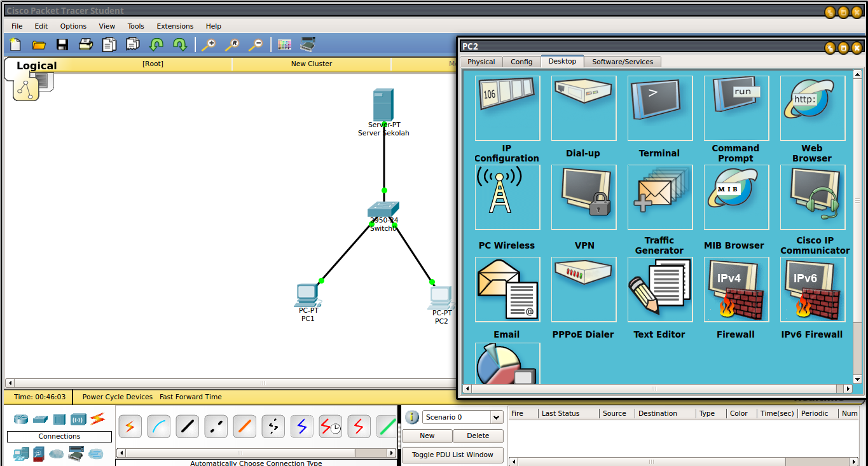The width and height of the screenshot is (868, 466).
Task: Switch to PC2 Config tab
Action: 521,62
